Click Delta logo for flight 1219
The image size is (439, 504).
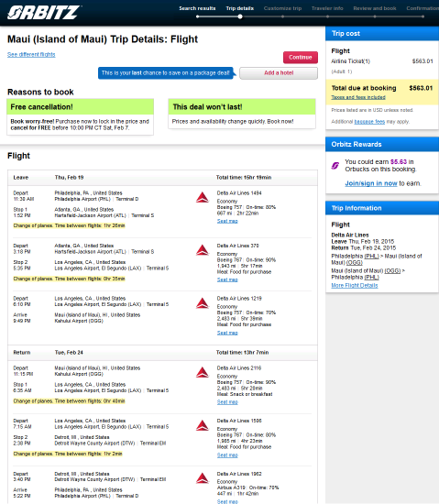click(203, 302)
